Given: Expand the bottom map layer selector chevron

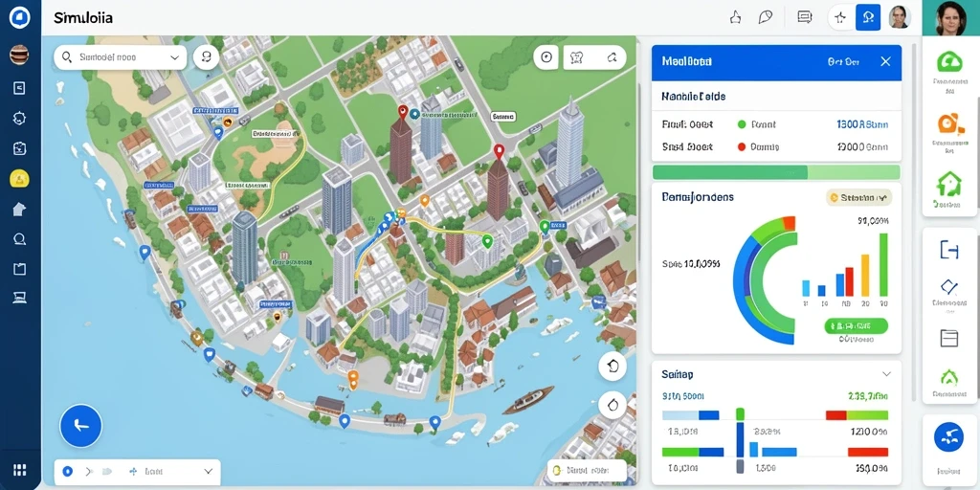Looking at the screenshot, I should (x=209, y=472).
